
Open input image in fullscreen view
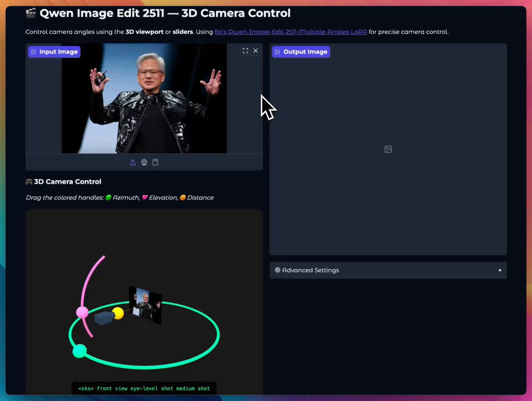coord(245,51)
